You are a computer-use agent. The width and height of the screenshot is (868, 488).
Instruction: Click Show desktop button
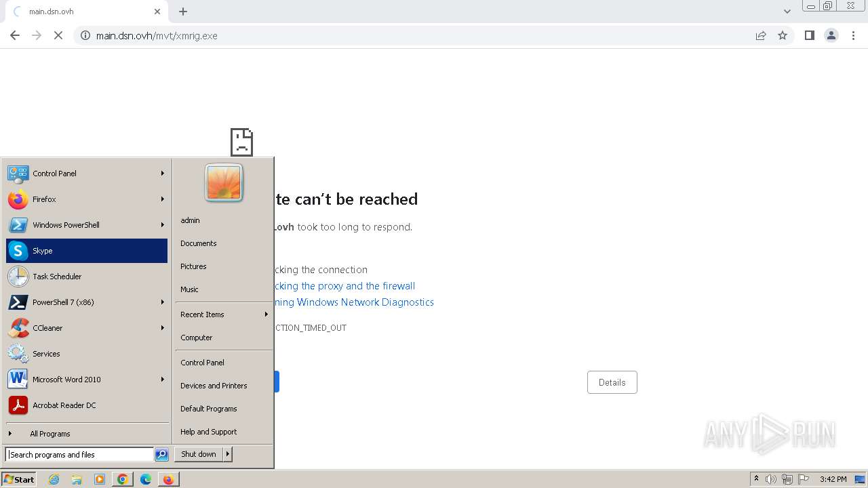click(x=859, y=479)
